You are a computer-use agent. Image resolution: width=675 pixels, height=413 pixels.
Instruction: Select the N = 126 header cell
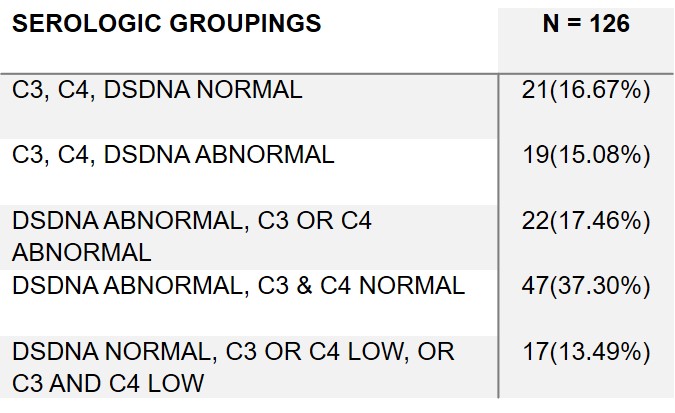point(586,24)
